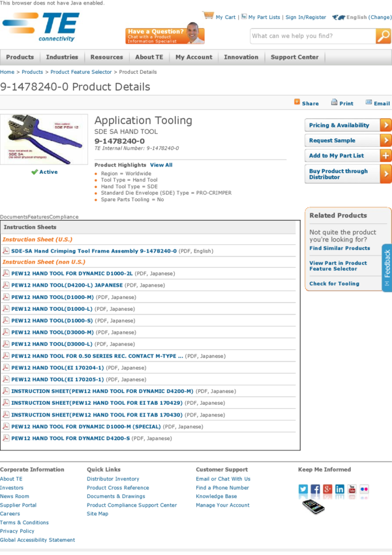Click the YouTube social icon

pos(352,489)
